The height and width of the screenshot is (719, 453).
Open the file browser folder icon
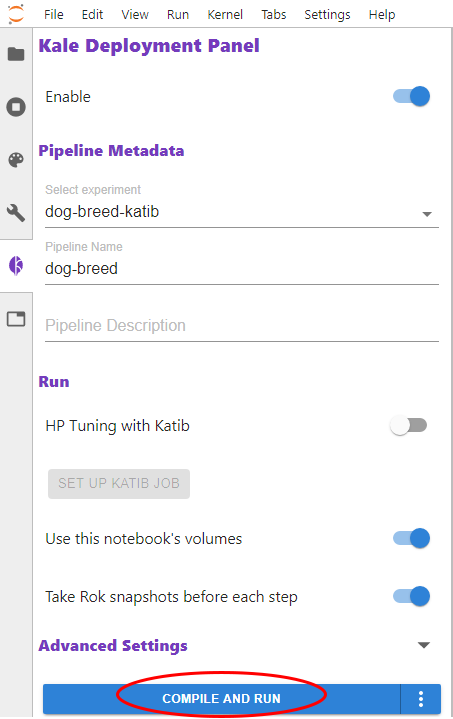16,54
